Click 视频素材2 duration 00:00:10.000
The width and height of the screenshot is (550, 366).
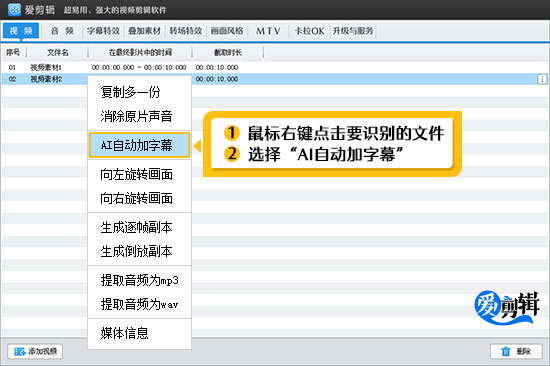(217, 79)
